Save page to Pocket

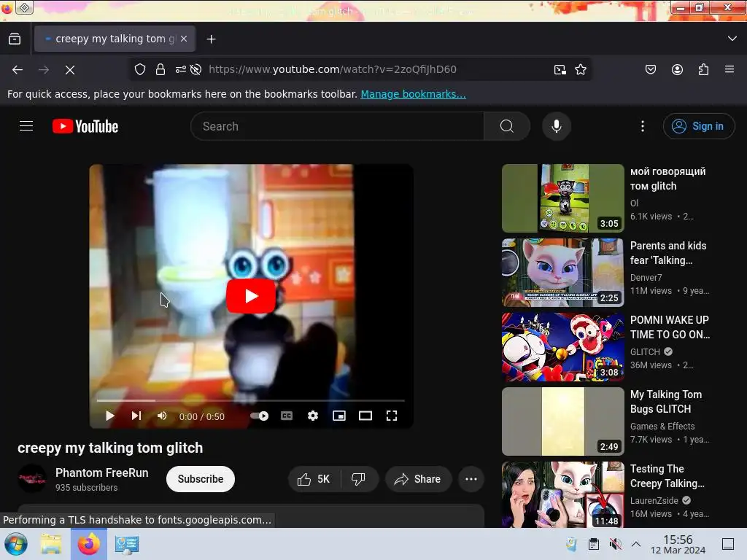(x=651, y=69)
